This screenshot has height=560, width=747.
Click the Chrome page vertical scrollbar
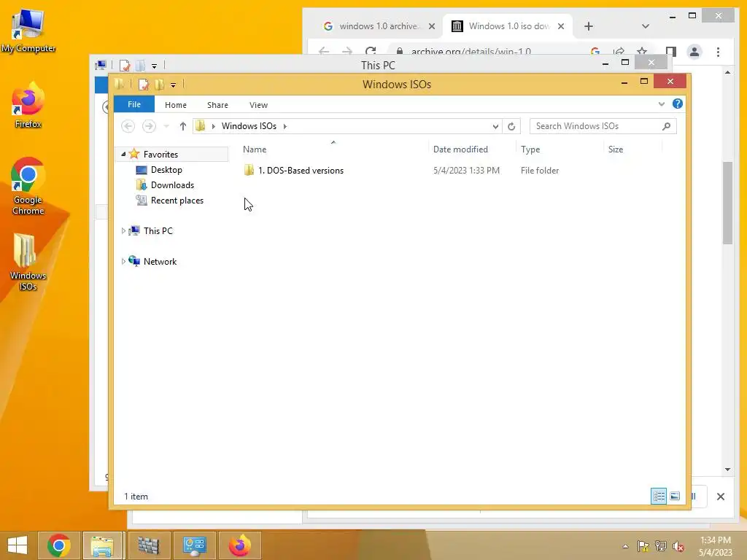(x=727, y=203)
